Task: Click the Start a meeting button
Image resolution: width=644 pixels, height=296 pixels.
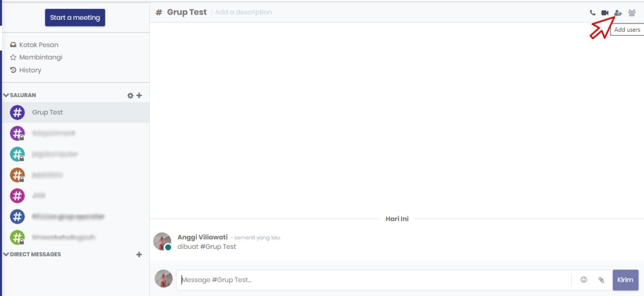Action: (x=75, y=17)
